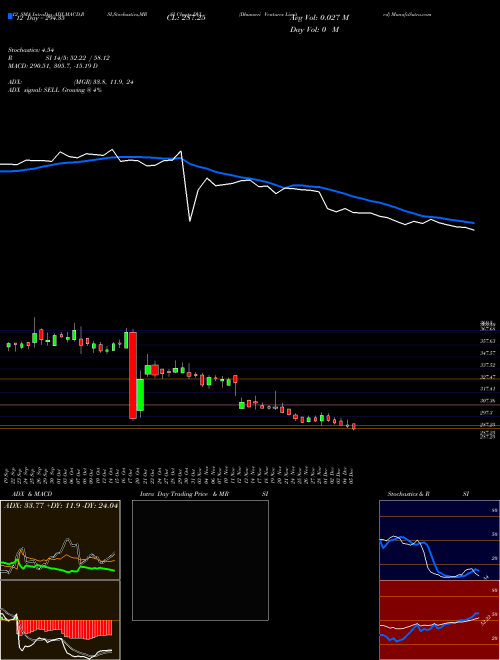500x660 pixels.
Task: Click the sharp dip in the white price line
Action: click(x=190, y=220)
